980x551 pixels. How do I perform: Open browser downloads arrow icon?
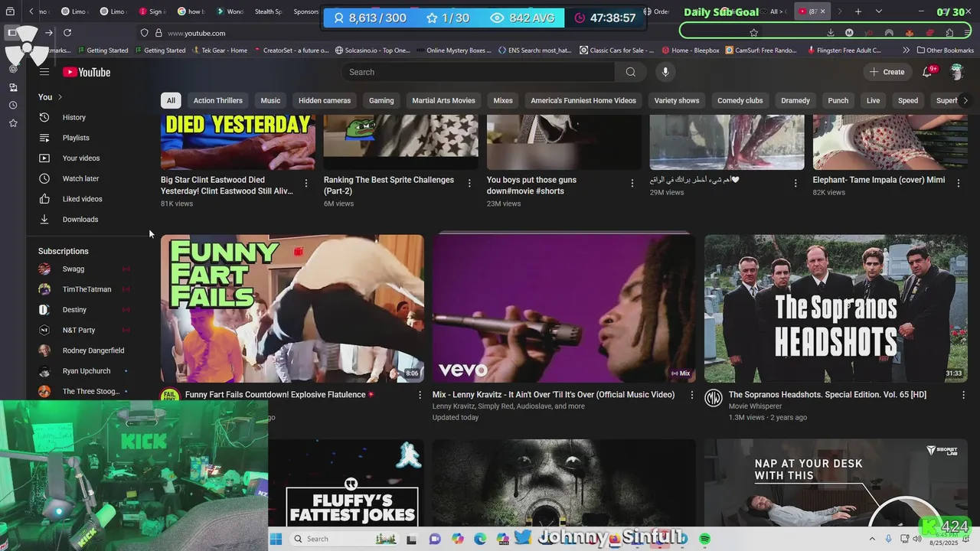pos(830,33)
